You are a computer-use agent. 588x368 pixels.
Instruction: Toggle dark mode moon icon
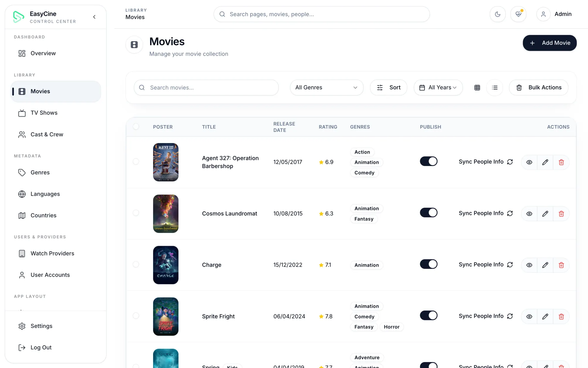[x=497, y=14]
